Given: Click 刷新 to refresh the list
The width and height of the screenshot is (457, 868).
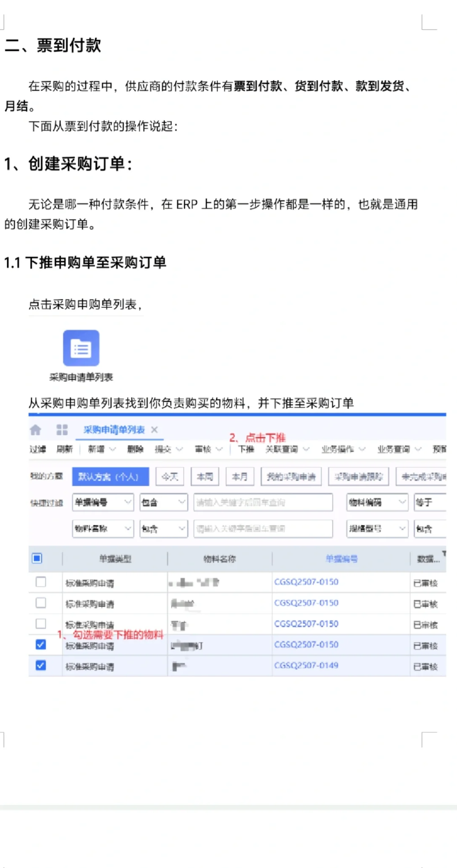Looking at the screenshot, I should click(x=65, y=449).
